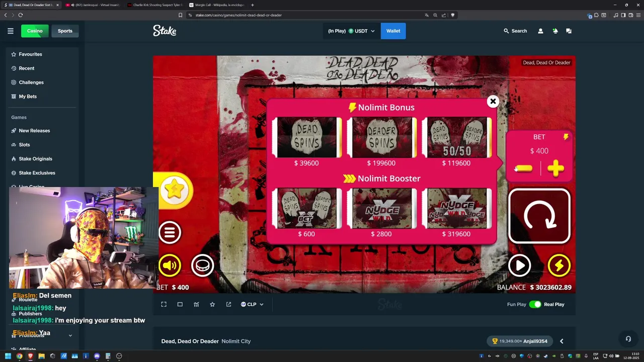Mute the game sound speaker icon
The width and height of the screenshot is (644, 362).
tap(170, 265)
